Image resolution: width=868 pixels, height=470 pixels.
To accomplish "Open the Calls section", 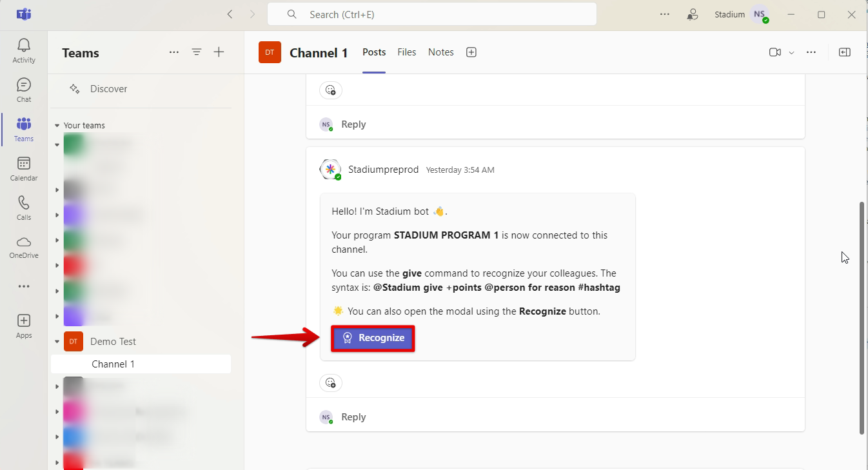I will pos(24,208).
